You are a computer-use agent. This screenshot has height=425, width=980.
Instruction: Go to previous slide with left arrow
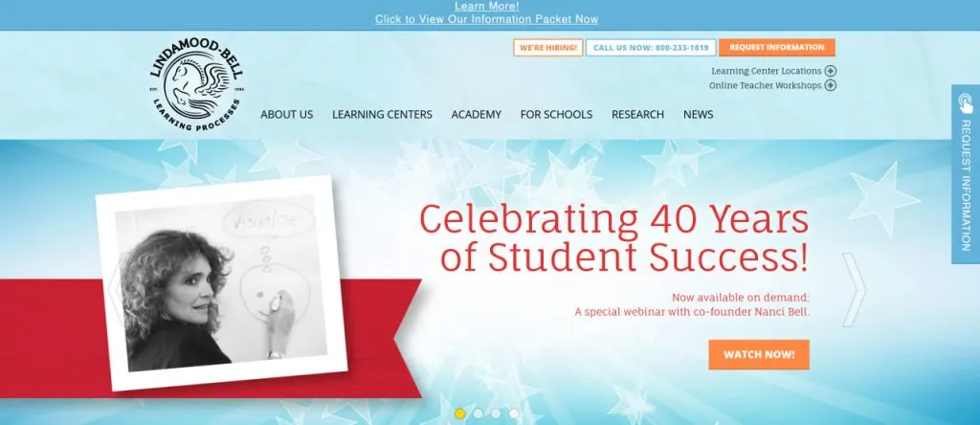[x=115, y=289]
